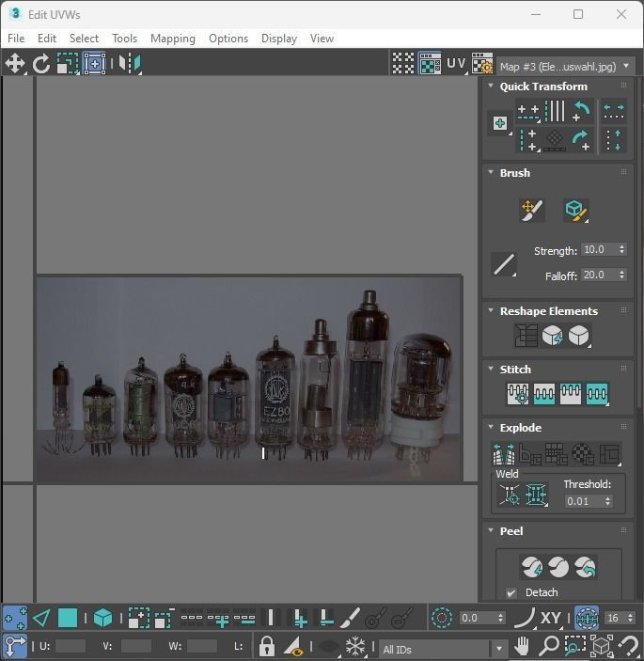
Task: Toggle the show map checker icon
Action: [x=430, y=64]
